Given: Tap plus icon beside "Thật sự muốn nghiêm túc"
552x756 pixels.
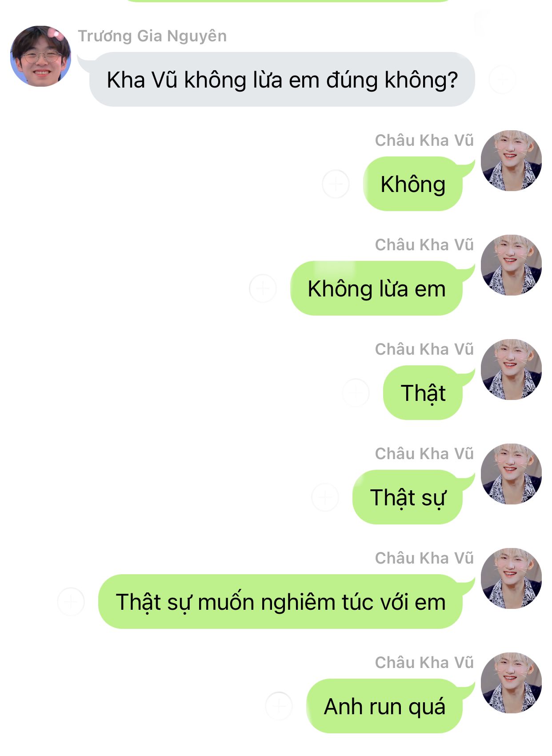Looking at the screenshot, I should 71,601.
